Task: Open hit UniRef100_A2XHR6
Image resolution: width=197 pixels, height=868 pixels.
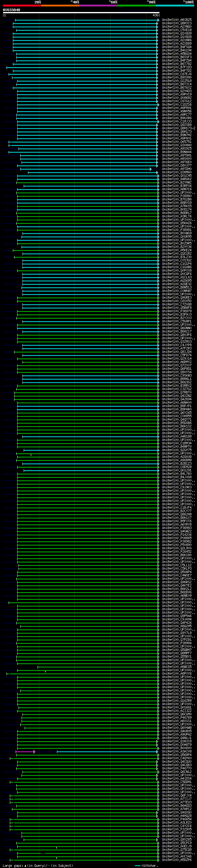Action: (x=177, y=40)
